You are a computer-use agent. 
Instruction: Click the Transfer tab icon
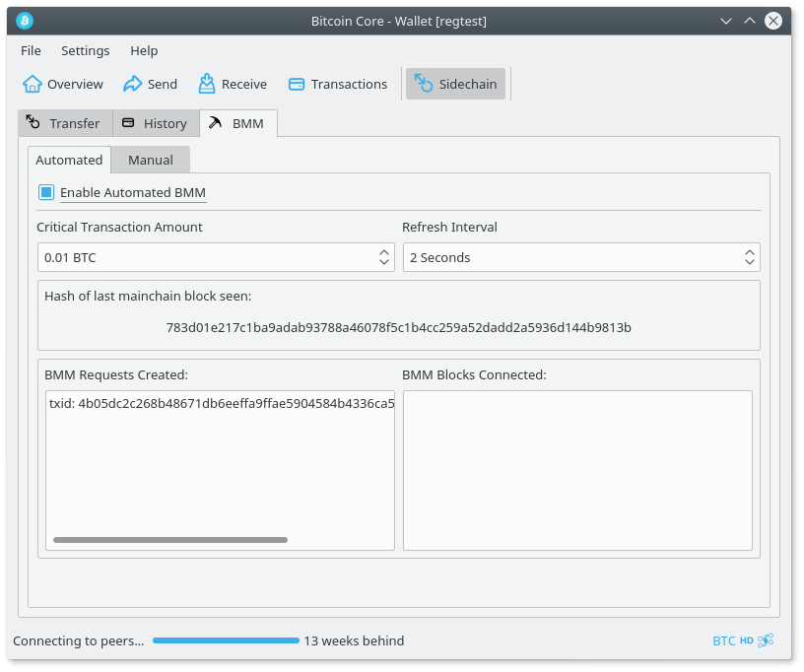[x=33, y=122]
